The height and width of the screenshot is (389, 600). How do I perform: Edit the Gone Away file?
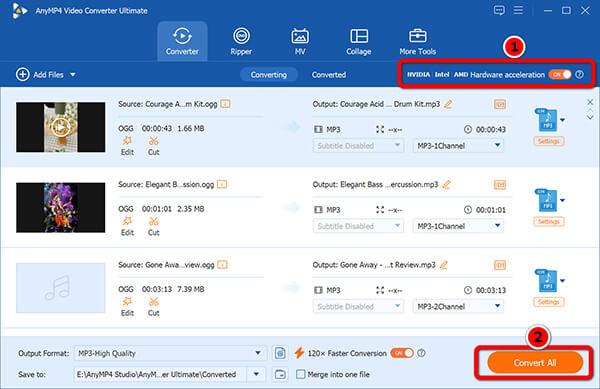[x=127, y=306]
